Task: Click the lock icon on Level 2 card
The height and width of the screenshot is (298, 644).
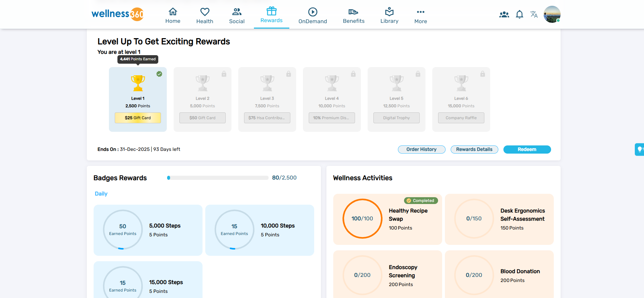Action: pyautogui.click(x=224, y=74)
